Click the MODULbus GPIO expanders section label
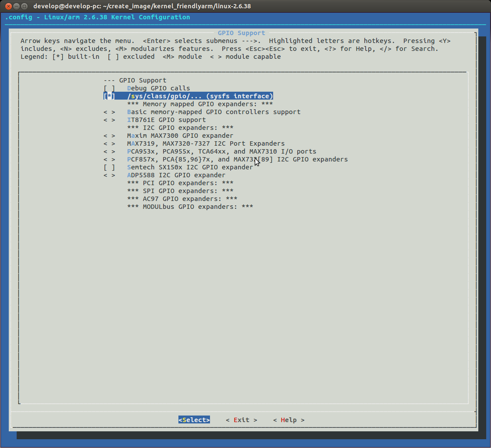This screenshot has height=448, width=491. tap(190, 207)
